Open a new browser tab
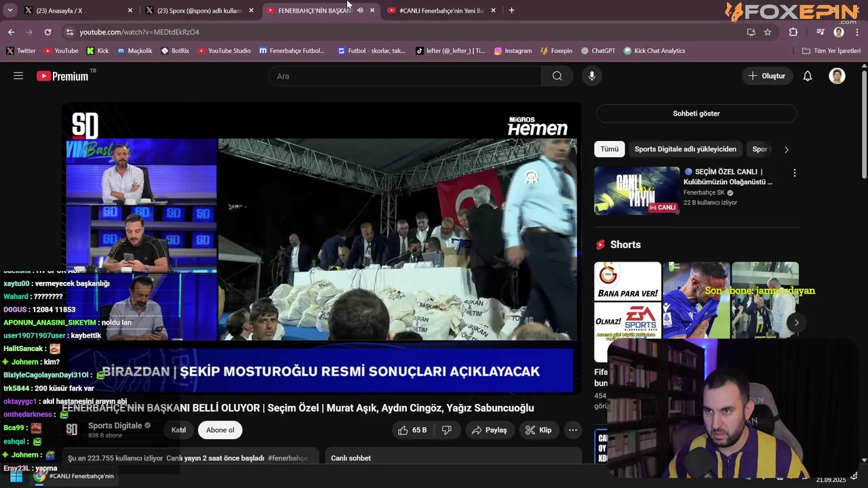 pos(511,10)
